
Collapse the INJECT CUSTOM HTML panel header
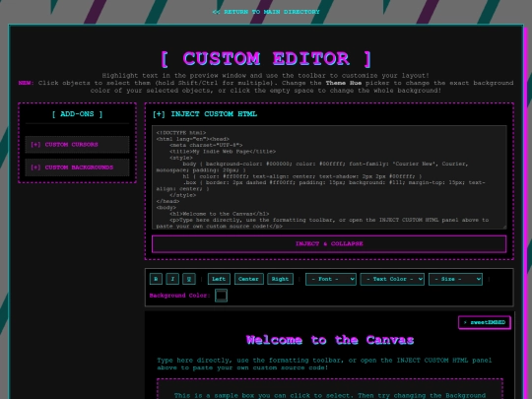tap(205, 114)
